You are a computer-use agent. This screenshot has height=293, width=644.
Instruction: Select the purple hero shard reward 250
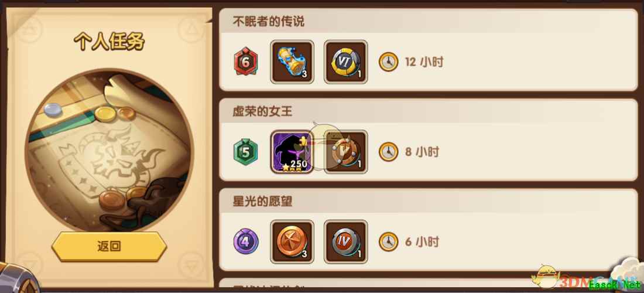click(292, 152)
